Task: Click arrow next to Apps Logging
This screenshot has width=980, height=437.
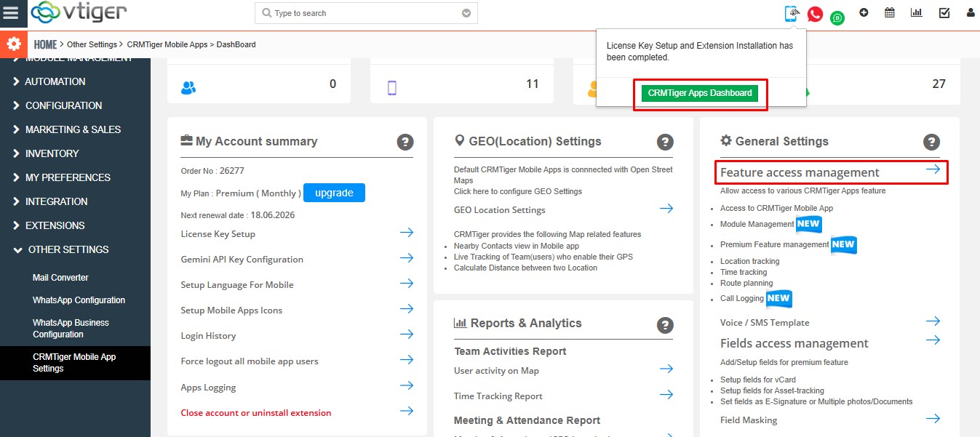Action: [407, 386]
